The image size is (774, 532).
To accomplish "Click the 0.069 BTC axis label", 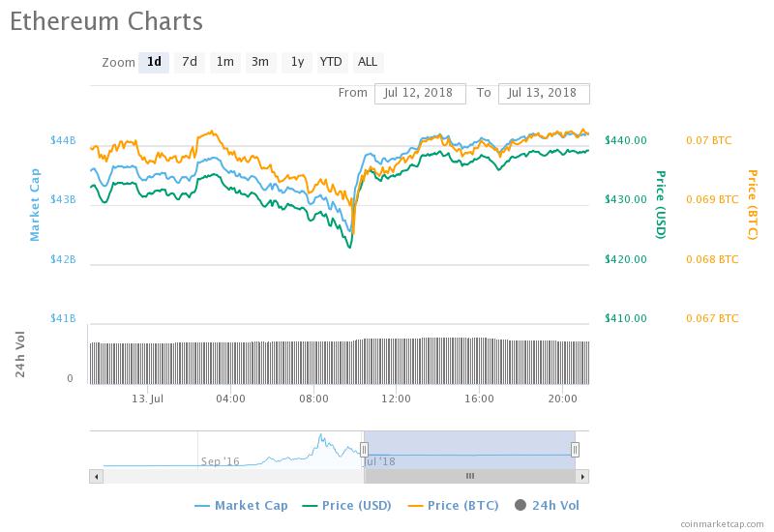I will click(x=712, y=199).
